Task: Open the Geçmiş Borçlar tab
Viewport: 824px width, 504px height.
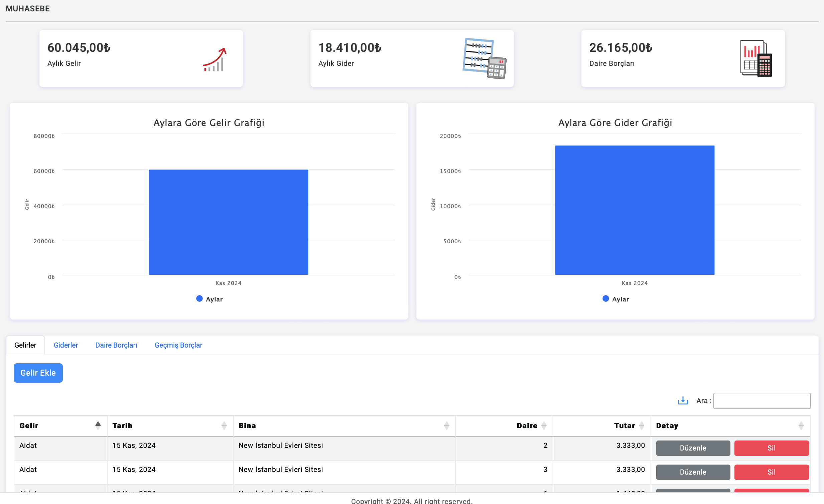Action: (x=178, y=345)
